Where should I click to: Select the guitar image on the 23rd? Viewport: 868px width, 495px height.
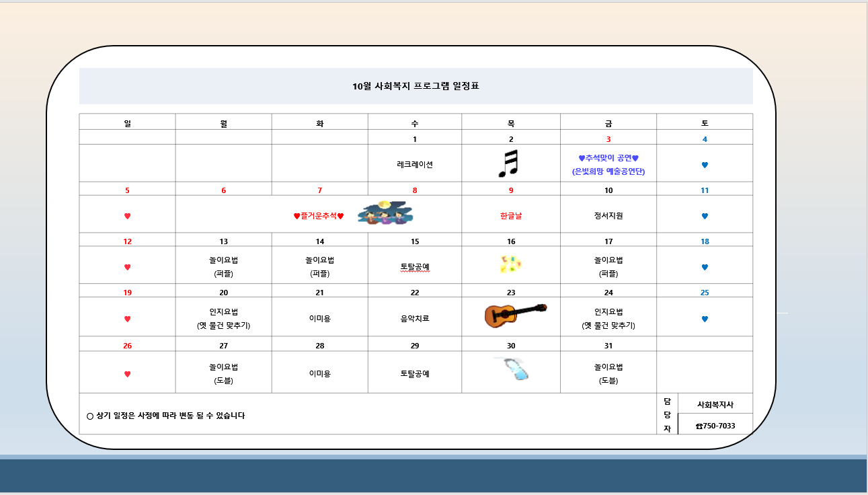(x=515, y=314)
